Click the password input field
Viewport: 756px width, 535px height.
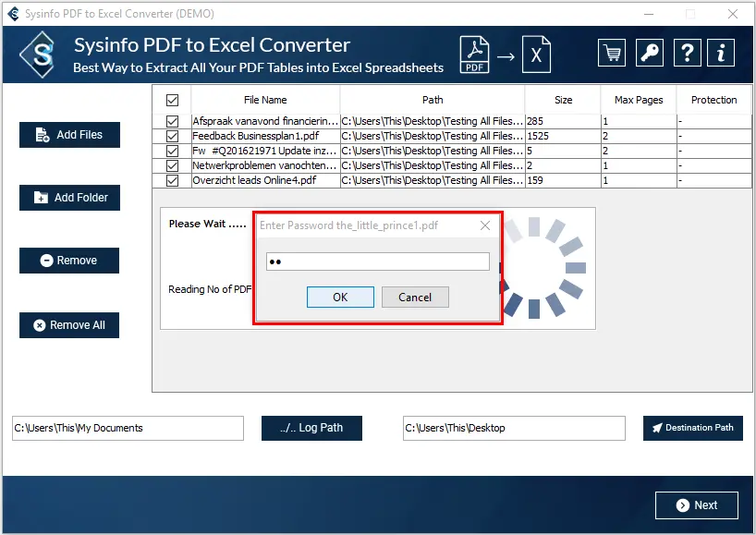point(377,262)
